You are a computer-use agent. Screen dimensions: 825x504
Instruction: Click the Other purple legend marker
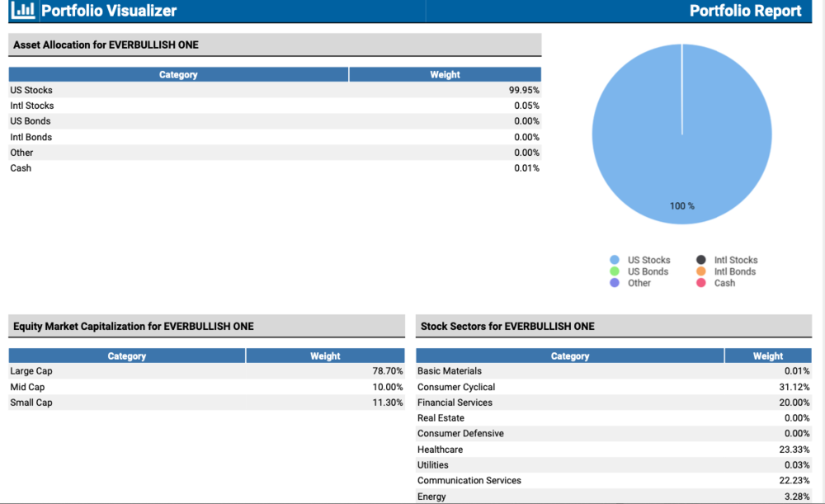point(615,283)
